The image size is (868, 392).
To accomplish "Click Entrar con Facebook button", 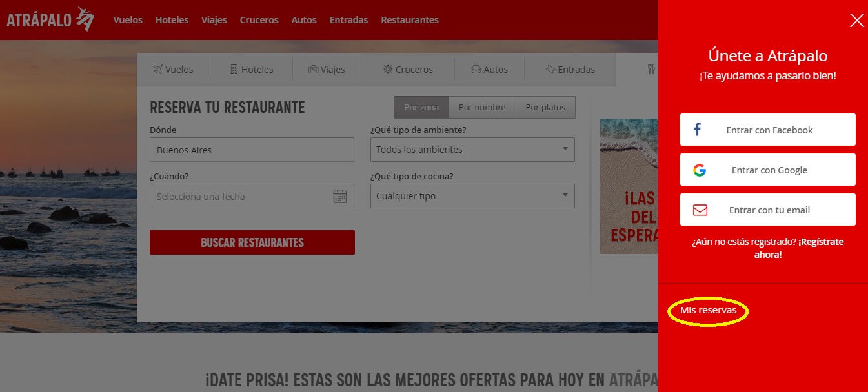I will (768, 130).
